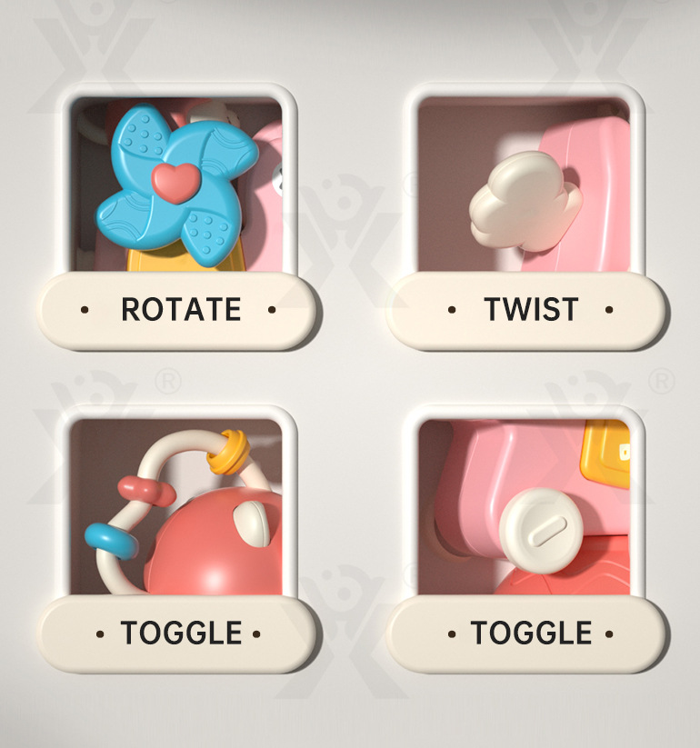Click the blue pinwheel spinner
The width and height of the screenshot is (700, 748).
(176, 185)
